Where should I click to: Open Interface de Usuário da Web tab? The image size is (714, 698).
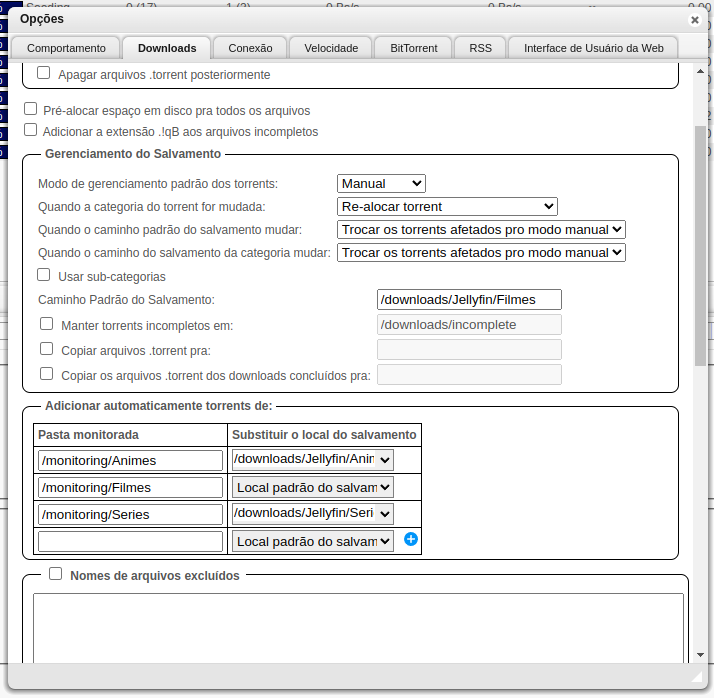point(593,48)
